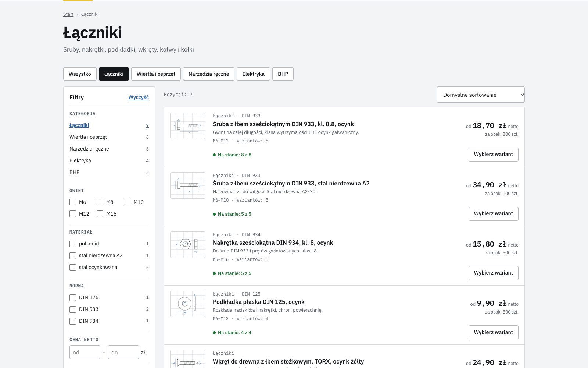Open the BHP tab
Image resolution: width=588 pixels, height=368 pixels.
pos(283,74)
